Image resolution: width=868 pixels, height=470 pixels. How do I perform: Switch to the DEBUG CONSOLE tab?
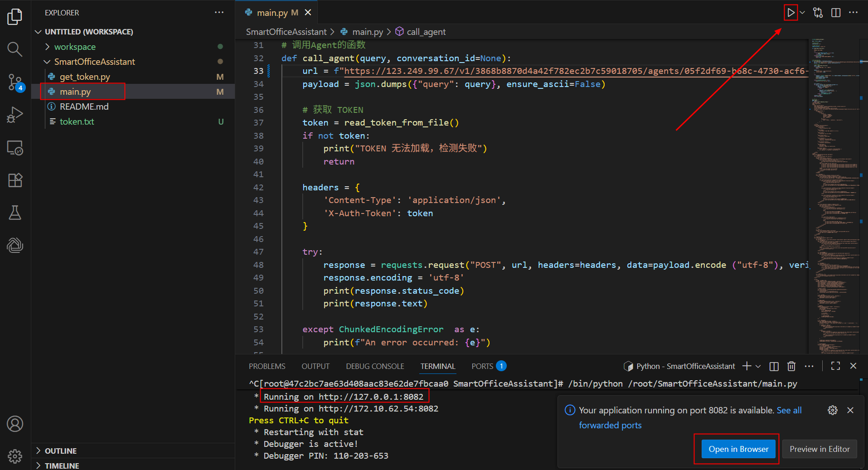(375, 366)
